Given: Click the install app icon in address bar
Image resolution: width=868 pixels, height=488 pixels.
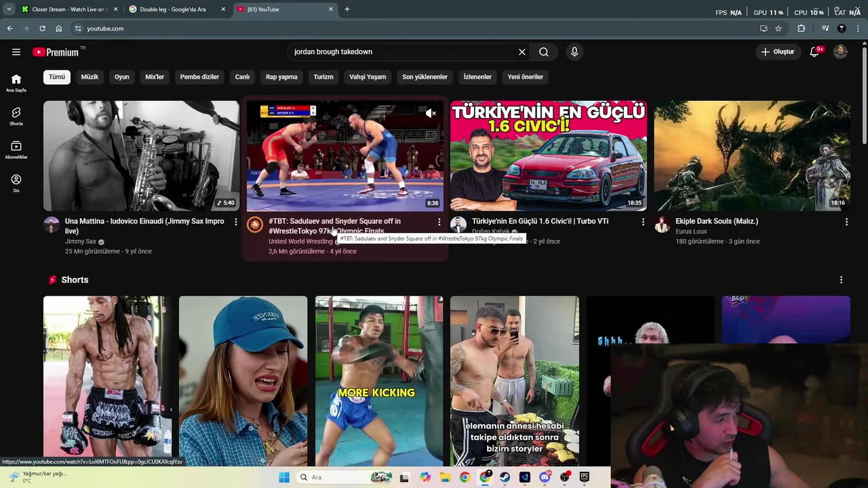Looking at the screenshot, I should tap(764, 28).
